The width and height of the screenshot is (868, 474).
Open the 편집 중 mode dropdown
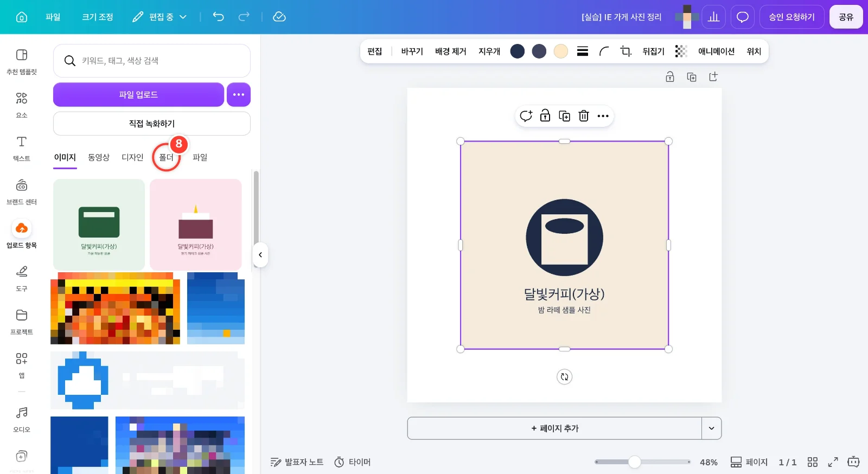click(159, 17)
